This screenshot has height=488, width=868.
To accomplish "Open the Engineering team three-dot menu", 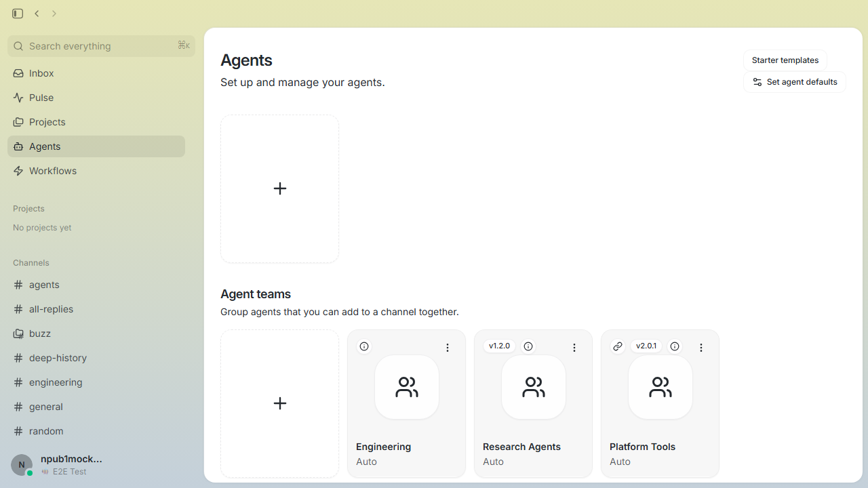I will pyautogui.click(x=448, y=348).
